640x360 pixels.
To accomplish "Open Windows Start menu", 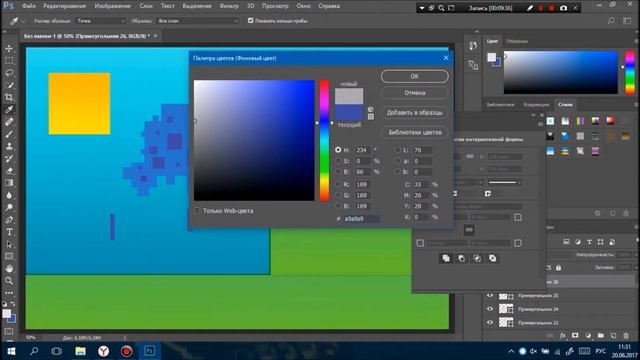I will [x=11, y=351].
